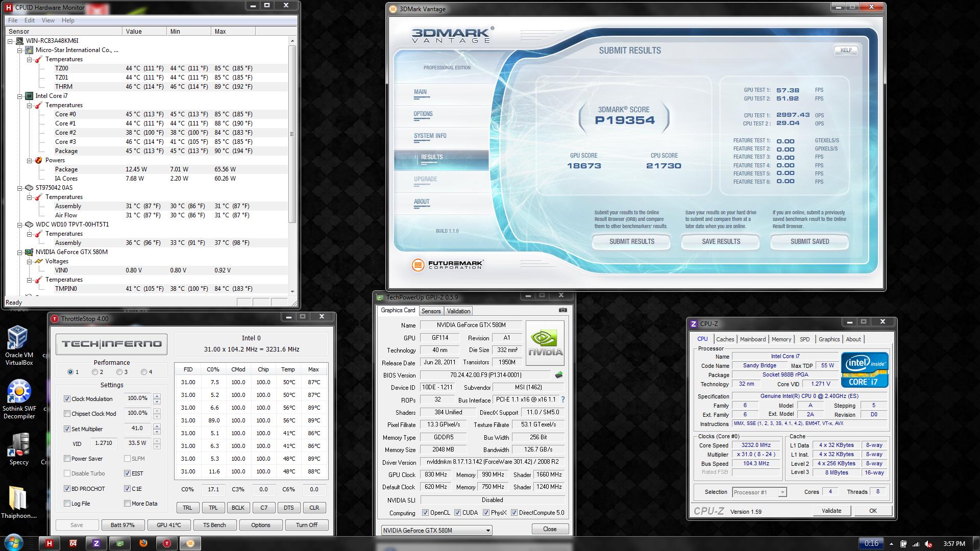Click the SAVE RESULTS button
980x551 pixels.
pyautogui.click(x=721, y=241)
